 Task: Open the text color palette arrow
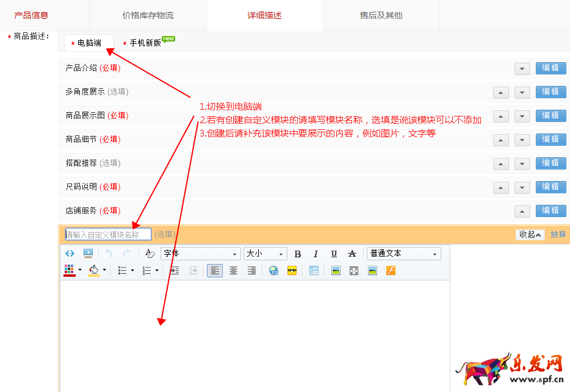click(80, 270)
